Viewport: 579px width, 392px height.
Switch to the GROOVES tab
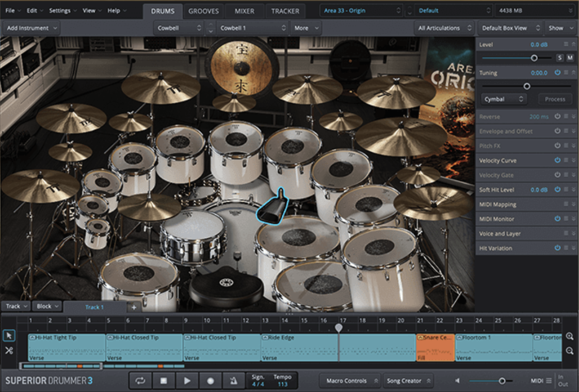click(203, 11)
